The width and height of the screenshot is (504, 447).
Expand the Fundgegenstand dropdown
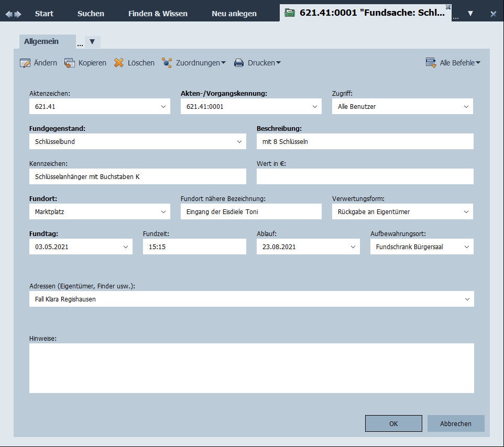point(238,141)
